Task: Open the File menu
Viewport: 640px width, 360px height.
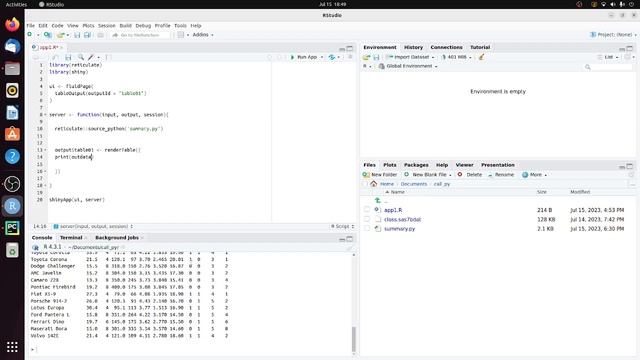Action: coord(31,25)
